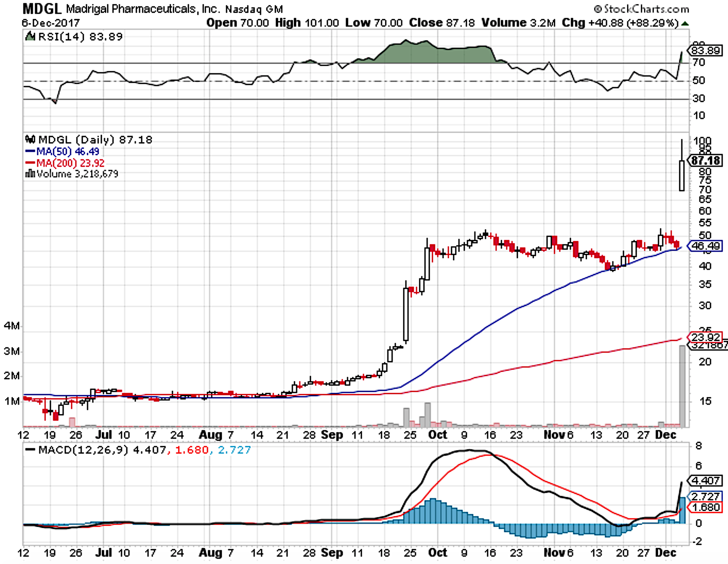Click the green up-arrow change indicator
The image size is (728, 564).
[685, 24]
